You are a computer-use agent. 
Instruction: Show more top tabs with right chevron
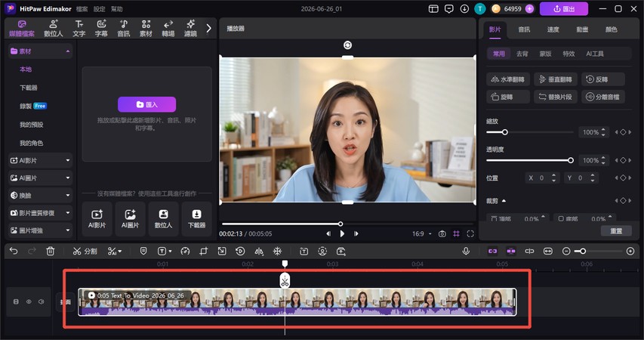pos(208,28)
